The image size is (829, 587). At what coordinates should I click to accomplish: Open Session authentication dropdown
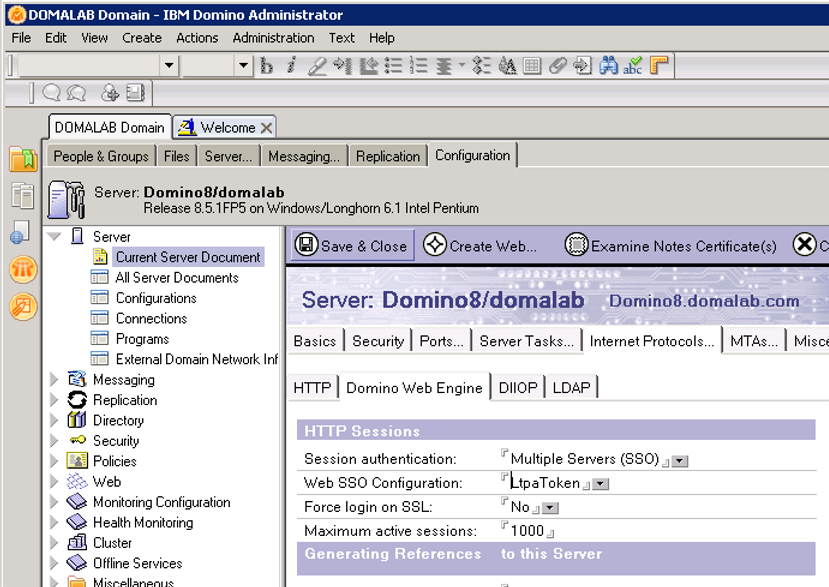680,461
